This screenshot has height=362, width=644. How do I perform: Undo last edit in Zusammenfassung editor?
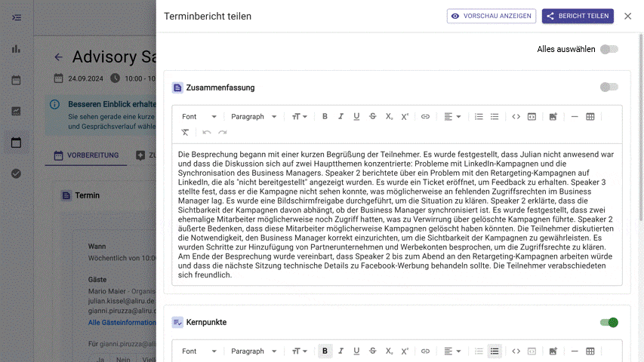point(207,132)
